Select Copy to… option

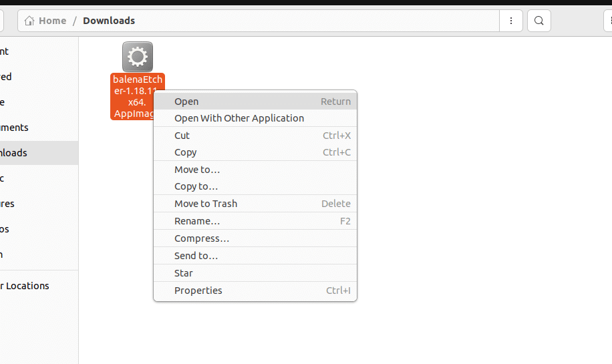255,186
